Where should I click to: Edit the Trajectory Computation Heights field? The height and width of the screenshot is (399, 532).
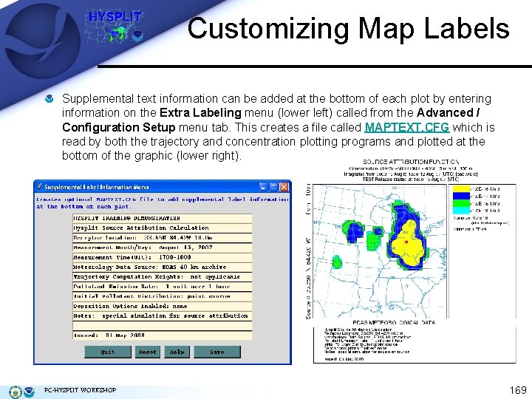pos(162,277)
